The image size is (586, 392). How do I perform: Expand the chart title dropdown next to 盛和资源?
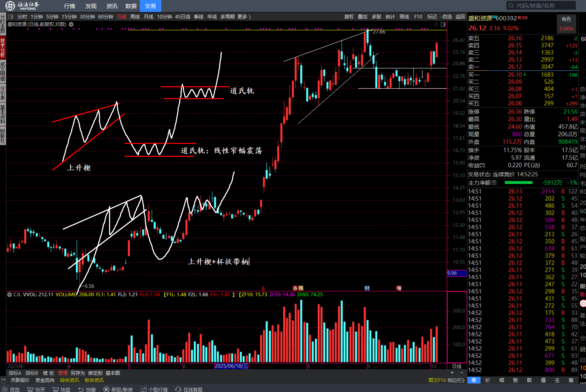[71, 24]
